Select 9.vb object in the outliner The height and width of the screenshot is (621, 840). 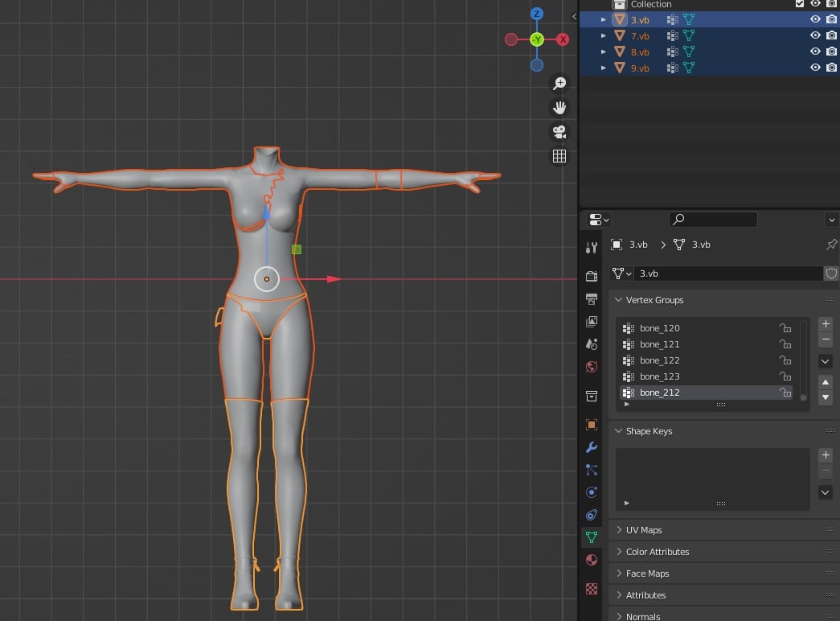point(640,68)
